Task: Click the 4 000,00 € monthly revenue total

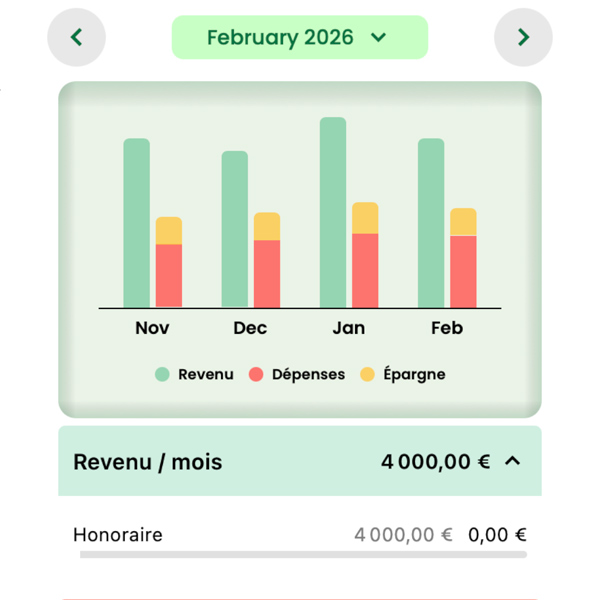Action: (x=435, y=462)
